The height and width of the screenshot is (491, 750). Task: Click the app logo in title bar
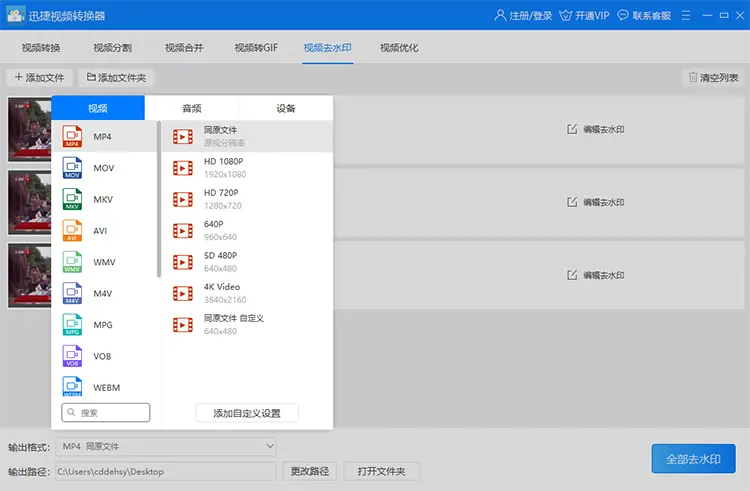click(x=15, y=15)
